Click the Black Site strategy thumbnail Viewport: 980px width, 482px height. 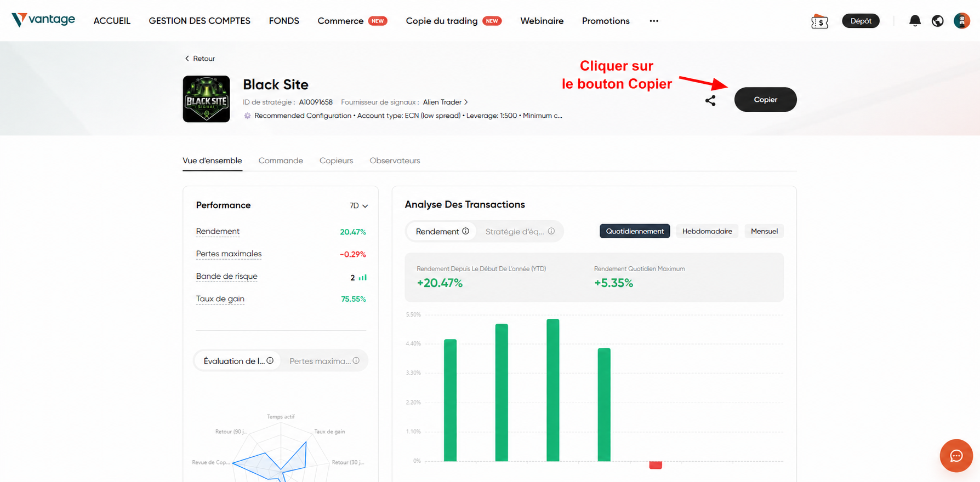206,99
